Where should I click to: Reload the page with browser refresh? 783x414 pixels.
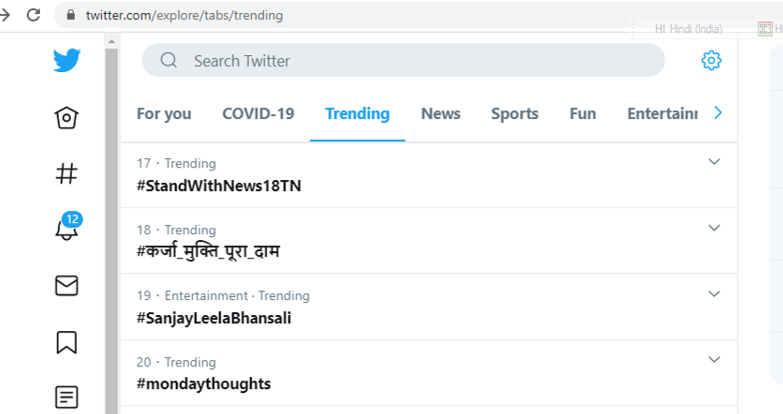(34, 15)
